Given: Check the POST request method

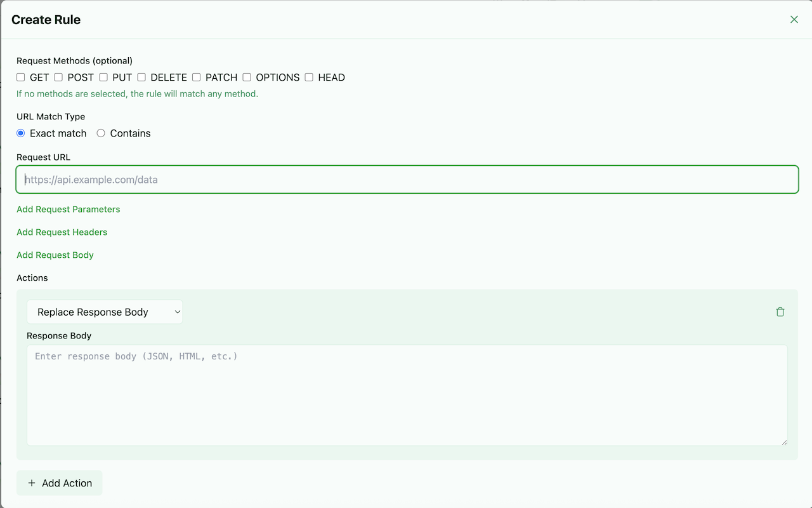Looking at the screenshot, I should 58,77.
